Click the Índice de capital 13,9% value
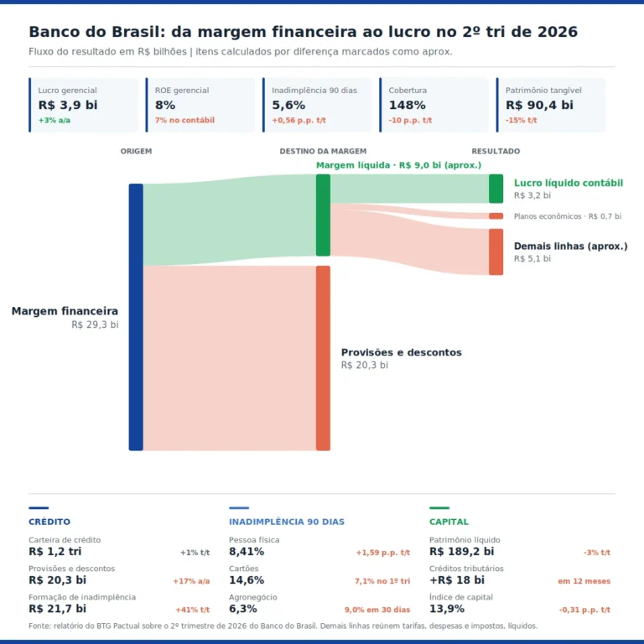Viewport: 644px width, 644px height. tap(447, 609)
